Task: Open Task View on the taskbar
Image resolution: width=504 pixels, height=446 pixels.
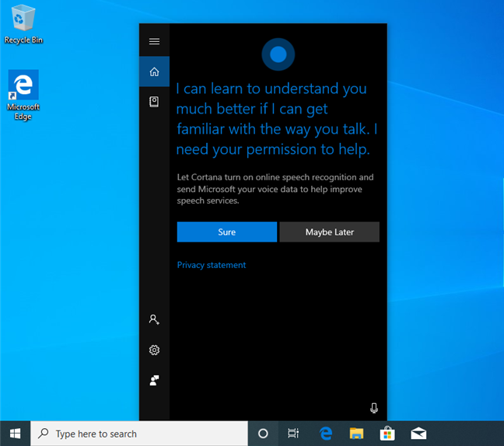Action: (x=293, y=434)
